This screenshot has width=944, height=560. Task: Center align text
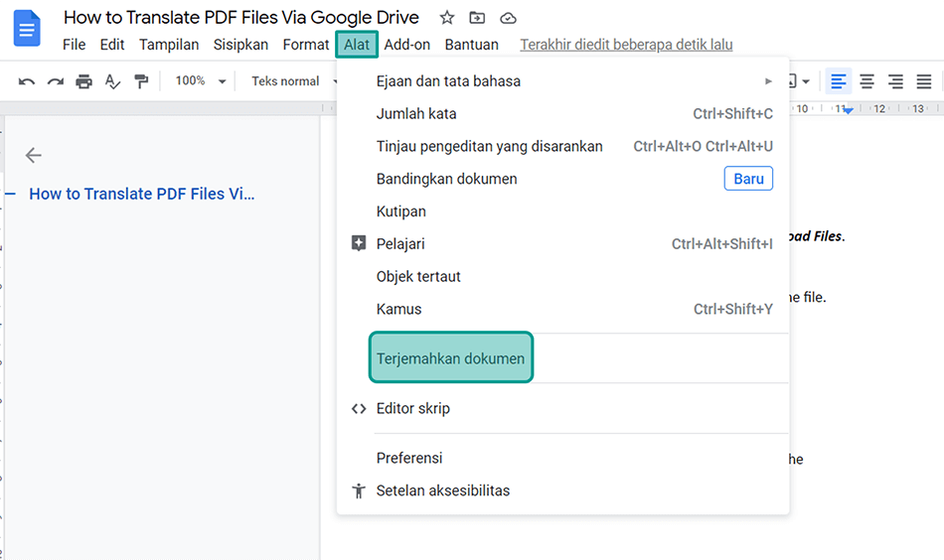click(x=866, y=81)
